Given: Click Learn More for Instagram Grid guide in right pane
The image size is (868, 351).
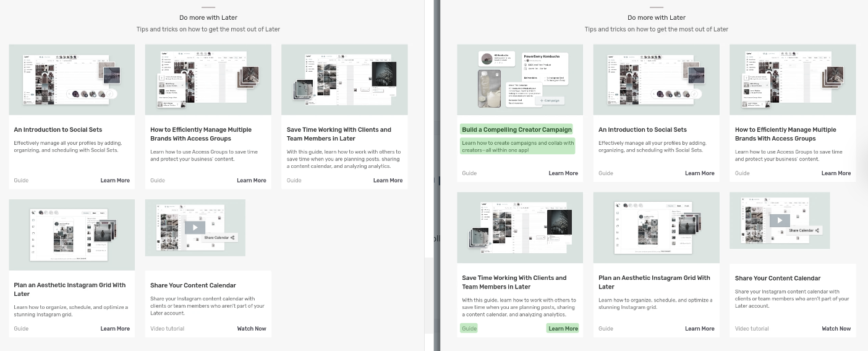Looking at the screenshot, I should pyautogui.click(x=699, y=329).
